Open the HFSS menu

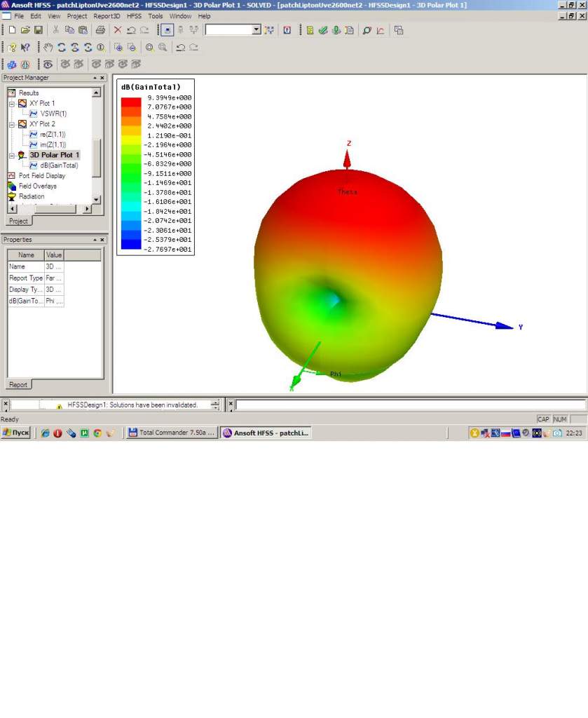tap(134, 16)
